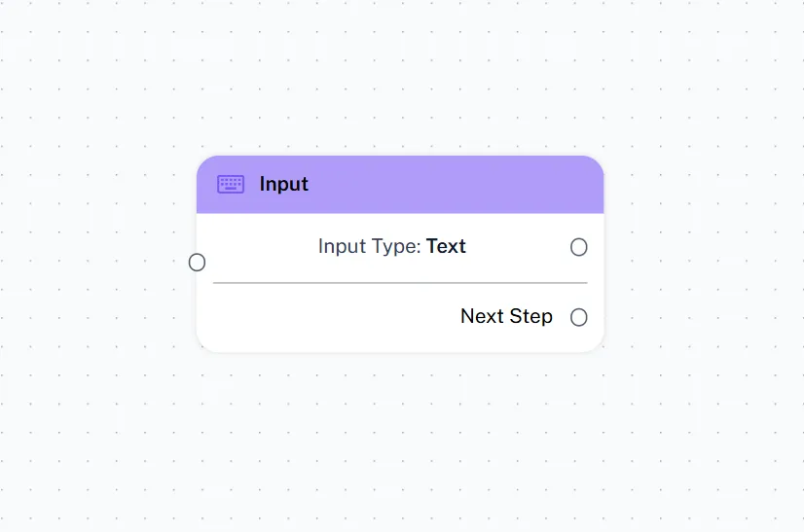Click the Input node's rounded bottom edge below Next Step
The height and width of the screenshot is (532, 804).
coord(399,344)
